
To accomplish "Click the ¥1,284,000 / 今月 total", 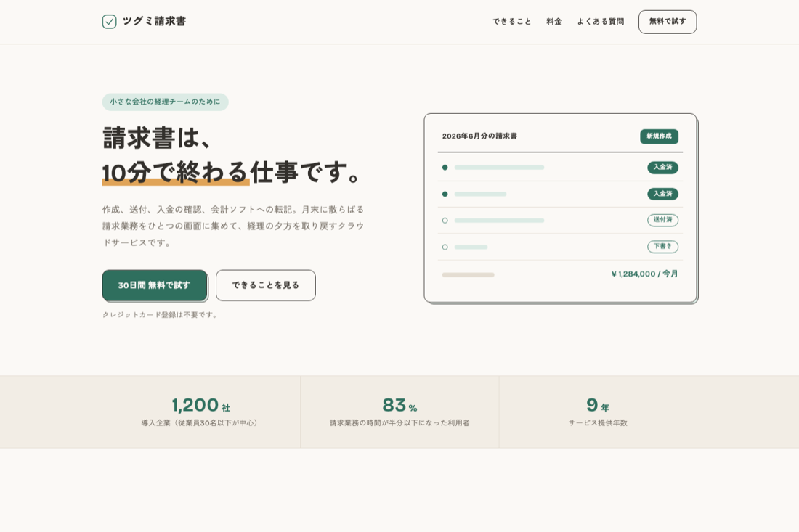I will point(644,274).
